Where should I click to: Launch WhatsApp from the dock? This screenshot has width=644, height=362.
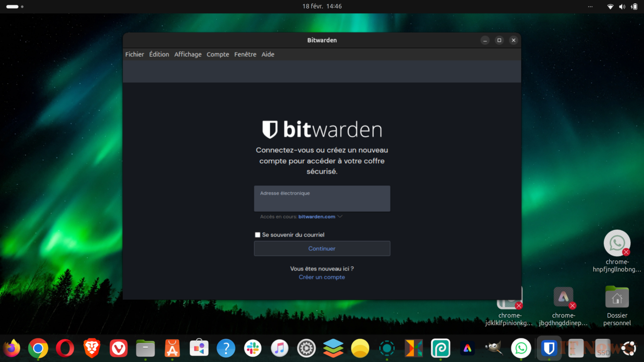pos(521,349)
